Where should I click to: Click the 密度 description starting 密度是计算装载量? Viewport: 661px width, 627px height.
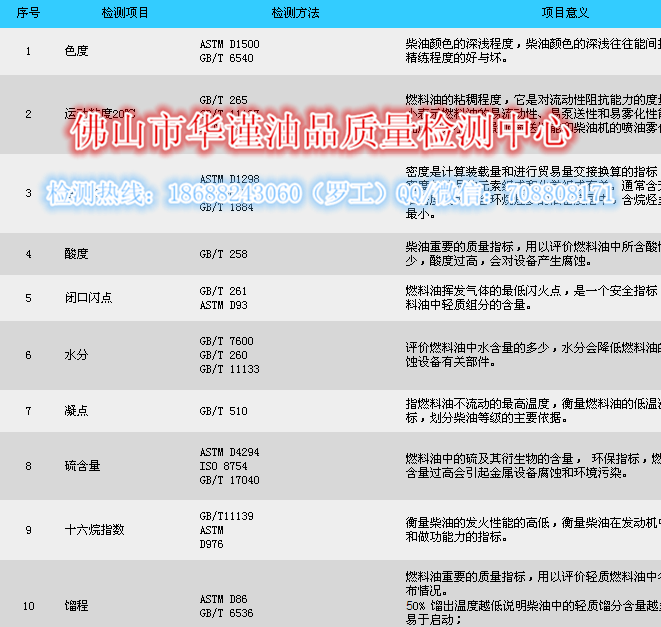tap(533, 193)
